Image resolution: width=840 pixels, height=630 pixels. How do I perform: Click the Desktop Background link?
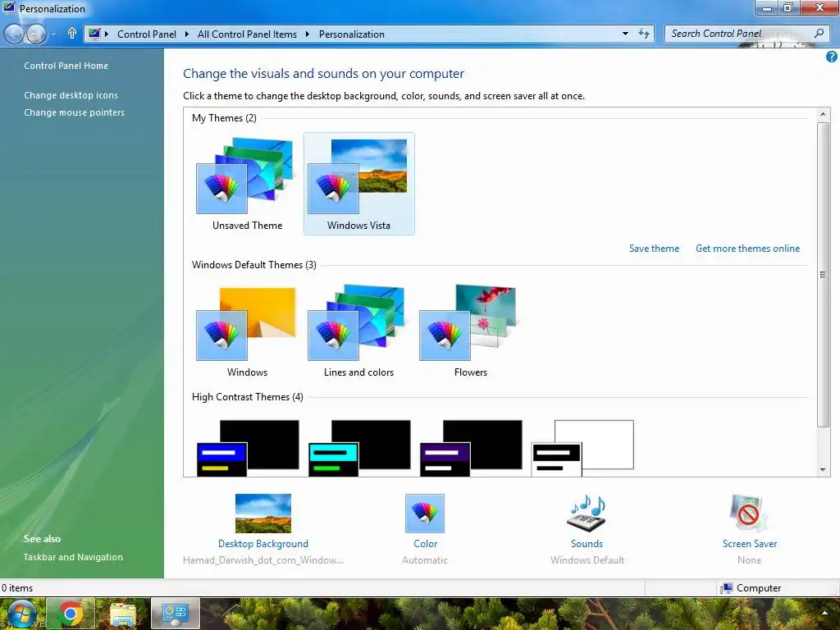(x=263, y=544)
